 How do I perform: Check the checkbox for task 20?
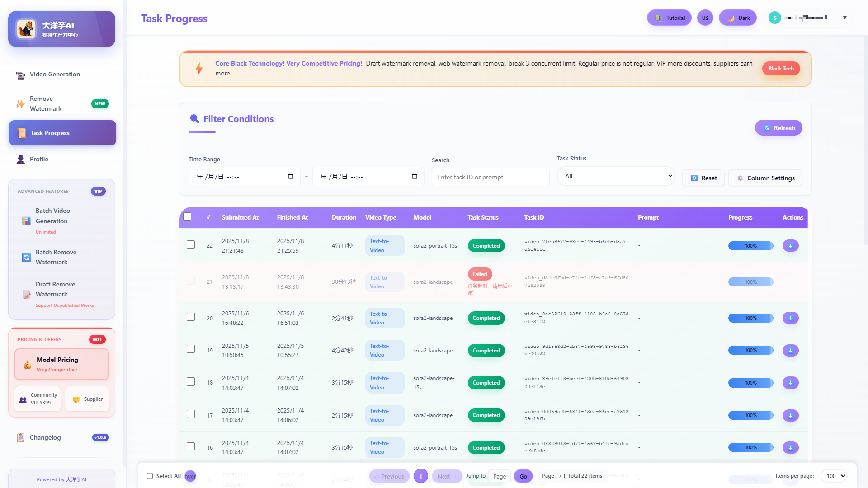(x=190, y=317)
